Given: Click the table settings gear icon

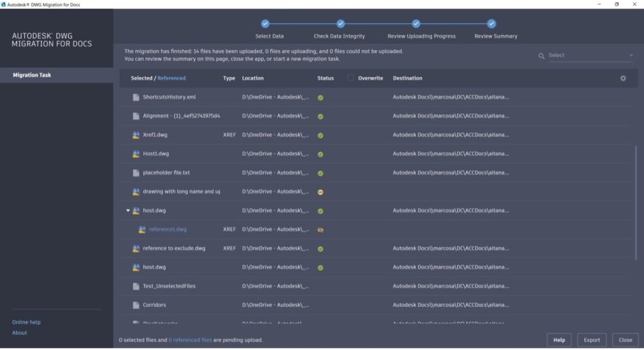Looking at the screenshot, I should tap(623, 79).
